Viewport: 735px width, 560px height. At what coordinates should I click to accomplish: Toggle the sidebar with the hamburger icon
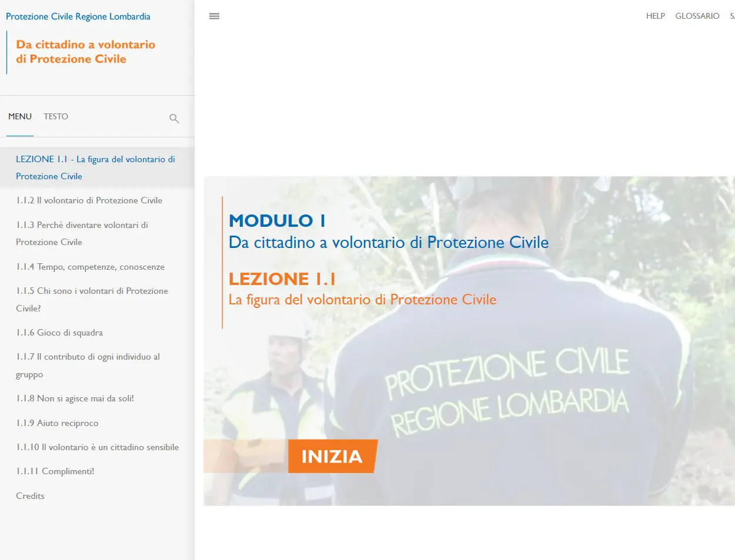(x=214, y=16)
